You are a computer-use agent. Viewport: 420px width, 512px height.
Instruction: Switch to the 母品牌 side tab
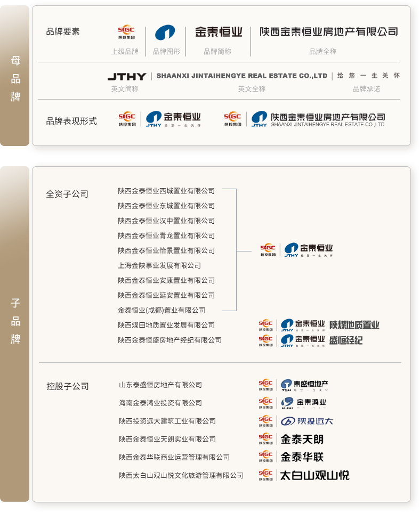[x=15, y=79]
